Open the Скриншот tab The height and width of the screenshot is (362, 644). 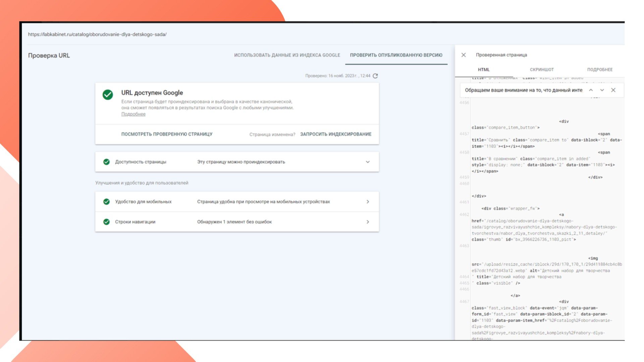542,70
